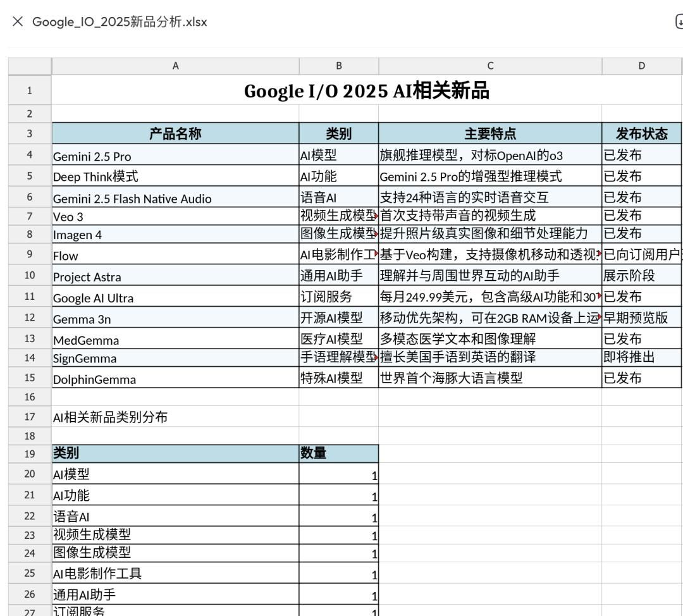Click the 'Gemini 2.5 Pro' cell

pos(175,155)
